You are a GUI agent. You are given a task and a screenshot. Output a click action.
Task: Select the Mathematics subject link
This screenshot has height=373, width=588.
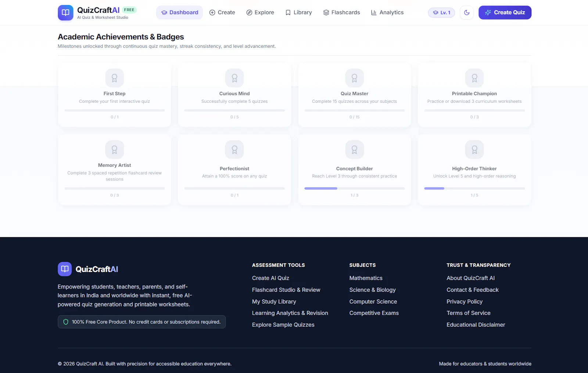(x=366, y=278)
